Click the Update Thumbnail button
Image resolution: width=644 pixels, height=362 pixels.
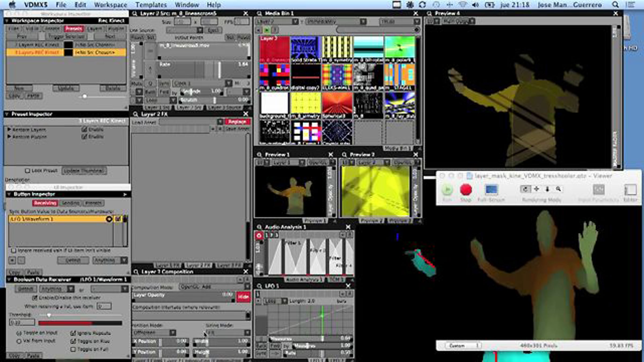point(84,171)
